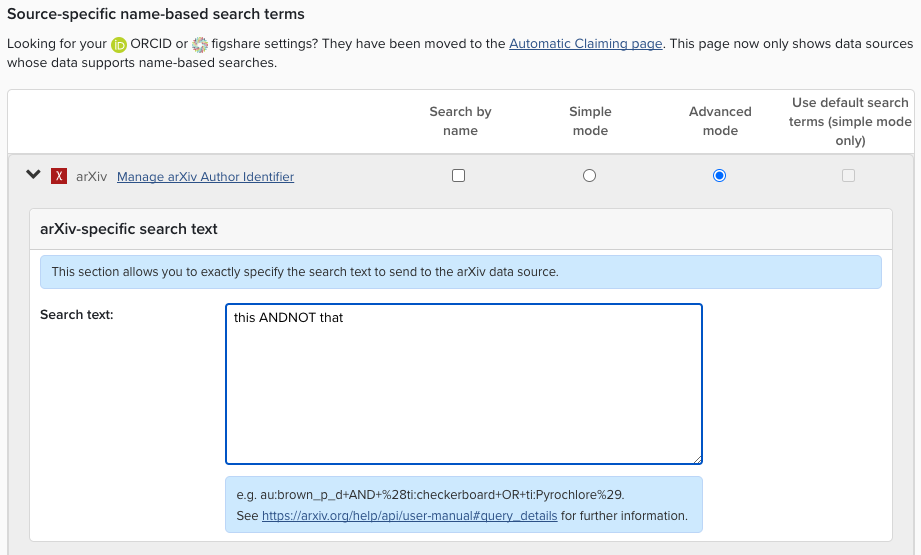Click inside the Search text box
Viewport: 921px width, 555px height.
[464, 384]
